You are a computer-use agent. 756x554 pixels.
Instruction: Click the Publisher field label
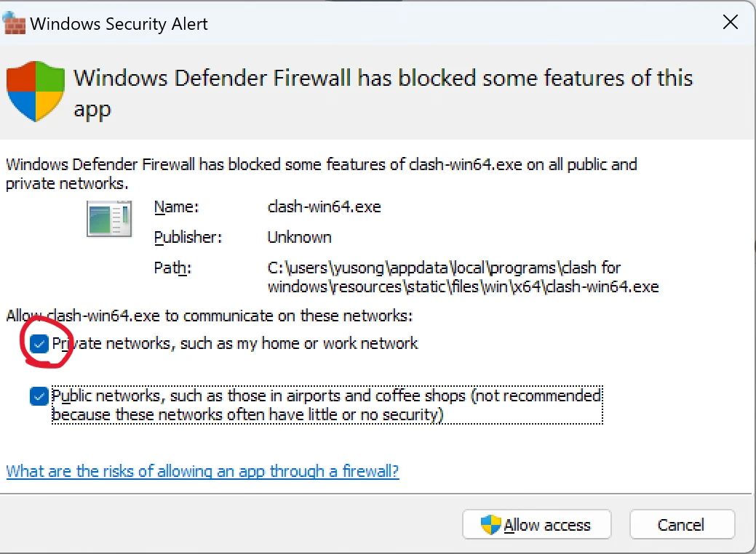coord(188,238)
